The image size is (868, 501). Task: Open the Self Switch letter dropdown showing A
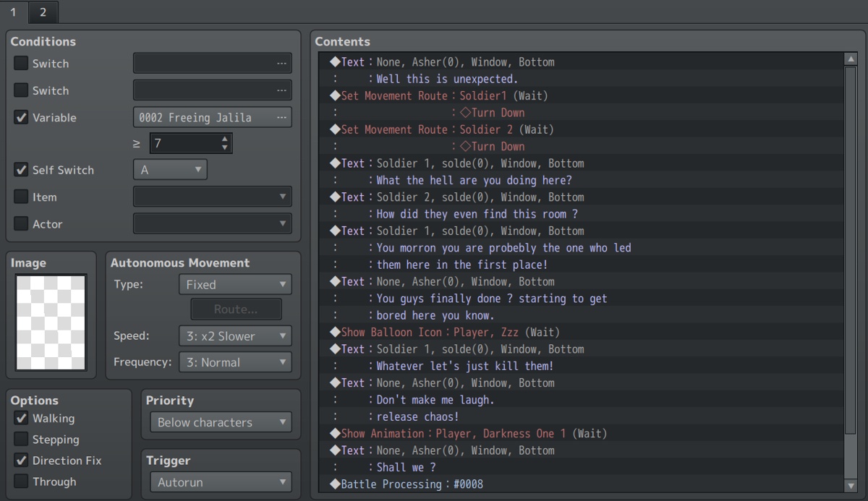(171, 169)
